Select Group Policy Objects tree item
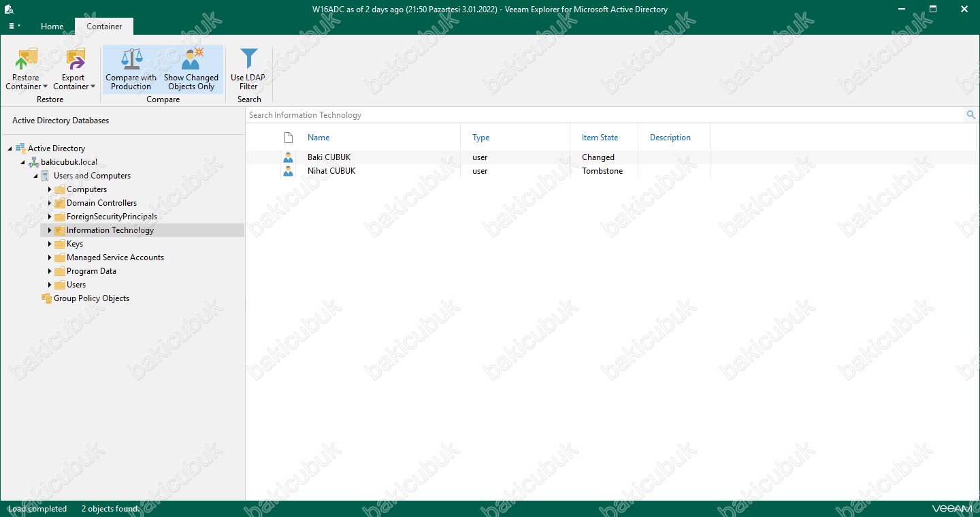The height and width of the screenshot is (517, 980). (x=91, y=298)
